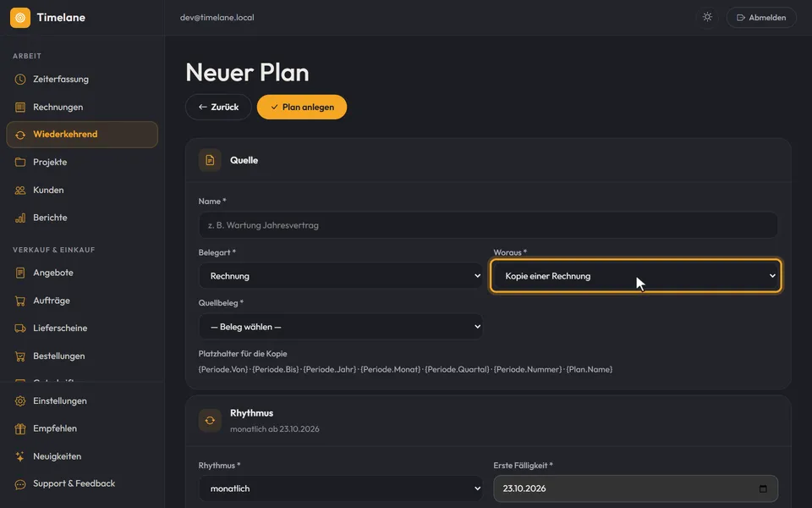812x508 pixels.
Task: Click the Support & Feedback chat icon
Action: pyautogui.click(x=20, y=484)
